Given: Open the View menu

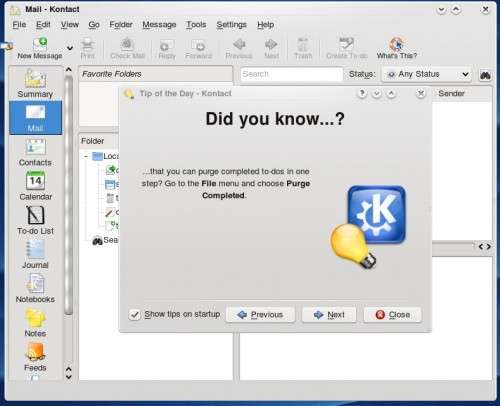Looking at the screenshot, I should 70,25.
